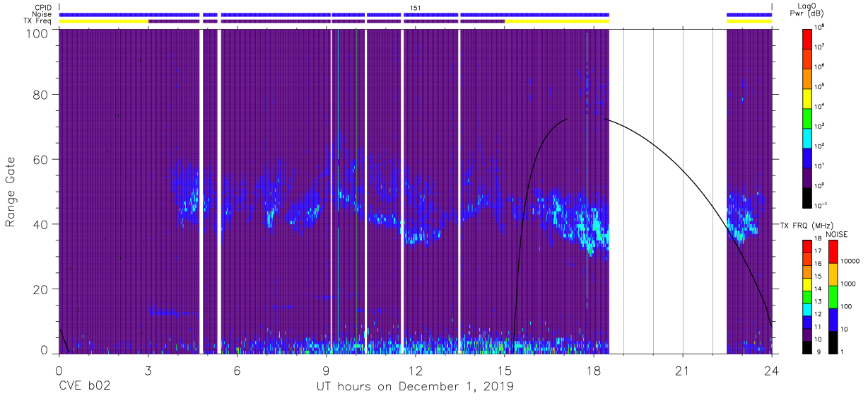Click x-axis tick label '18'
The height and width of the screenshot is (401, 868).
click(x=594, y=370)
